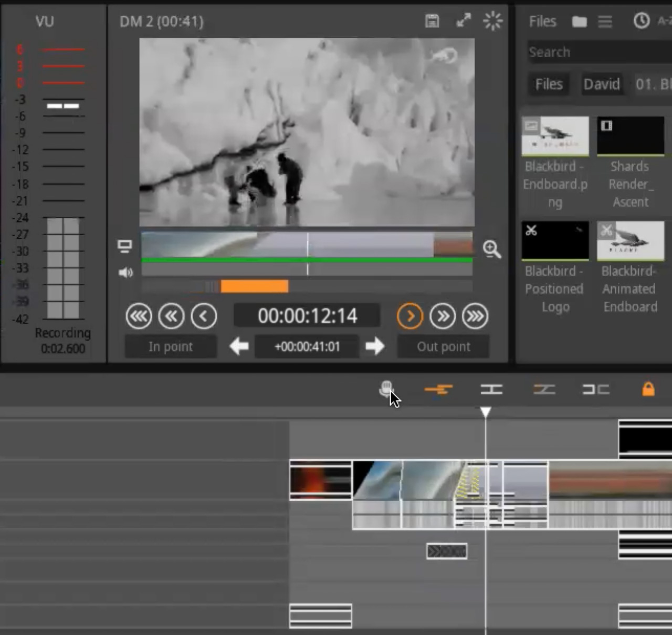This screenshot has height=635, width=672.
Task: Set the Out point
Action: click(x=443, y=346)
